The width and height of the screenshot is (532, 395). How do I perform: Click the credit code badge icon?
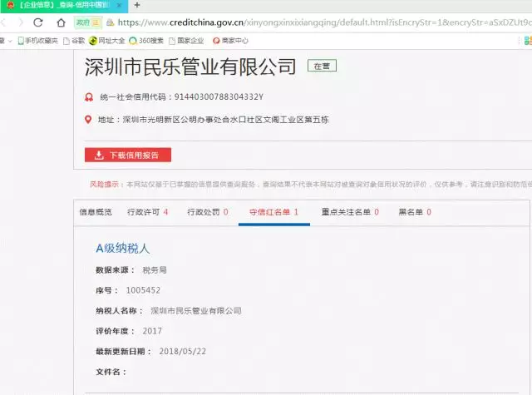[x=89, y=96]
